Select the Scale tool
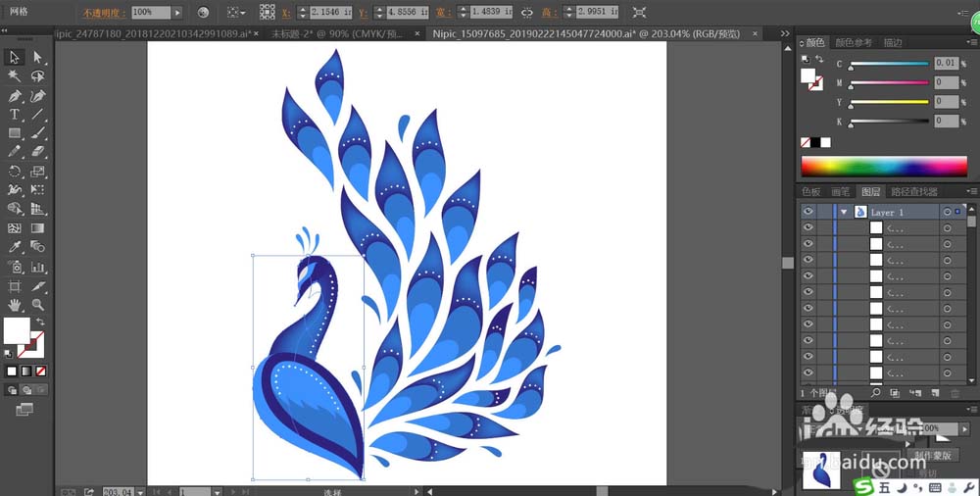This screenshot has width=980, height=496. click(x=38, y=172)
